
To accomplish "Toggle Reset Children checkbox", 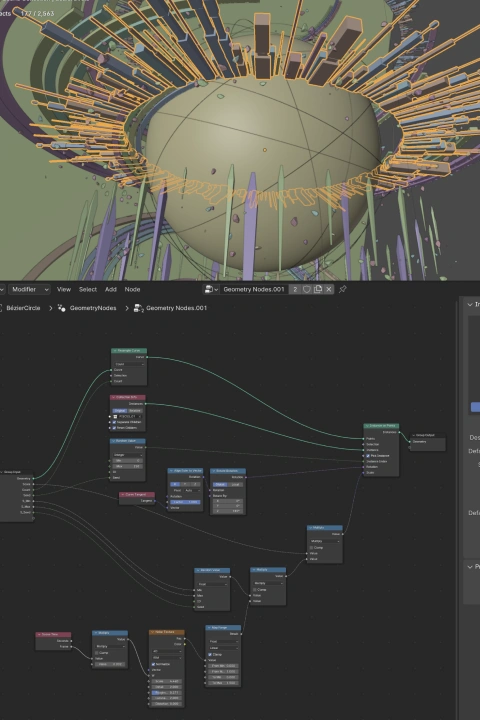I will (x=114, y=428).
